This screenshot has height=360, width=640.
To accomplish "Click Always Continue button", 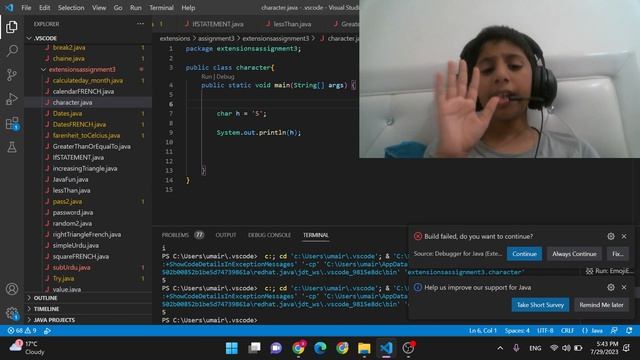I will click(x=574, y=254).
